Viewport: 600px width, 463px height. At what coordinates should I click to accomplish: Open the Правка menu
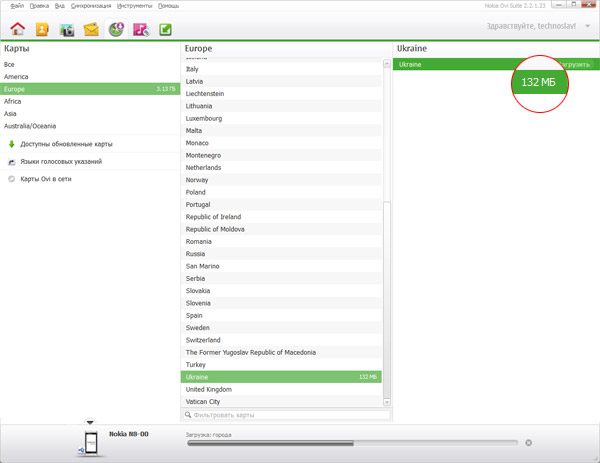point(39,6)
